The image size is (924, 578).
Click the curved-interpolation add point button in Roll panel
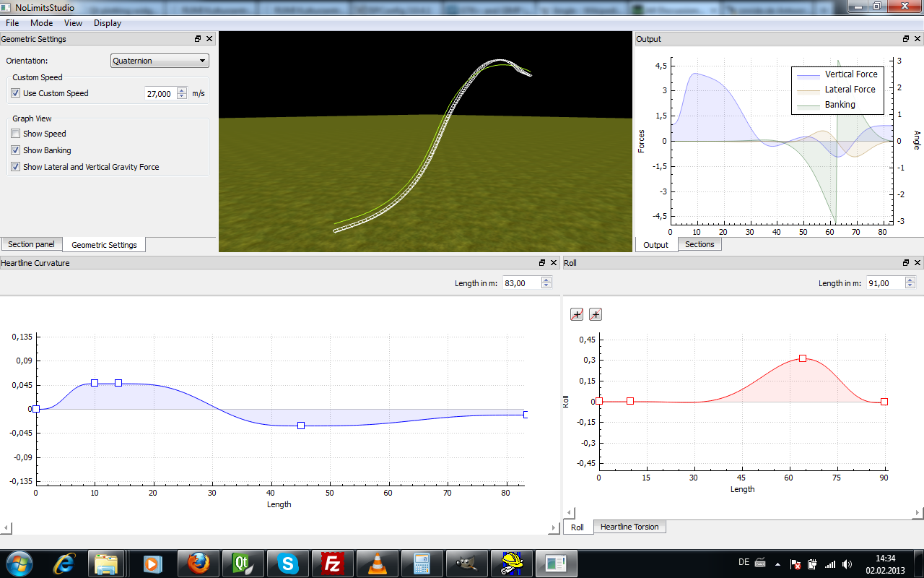click(x=577, y=314)
